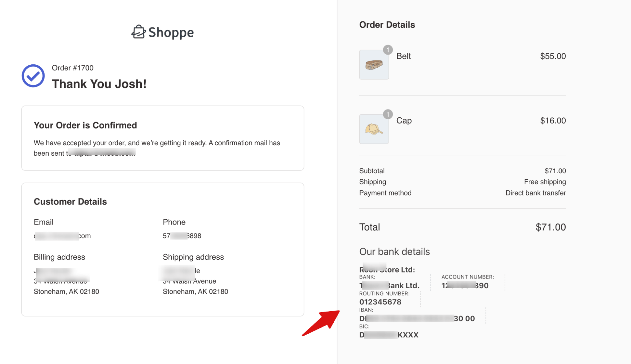Click the Direct bank transfer payment method text
This screenshot has height=364, width=631.
click(536, 193)
